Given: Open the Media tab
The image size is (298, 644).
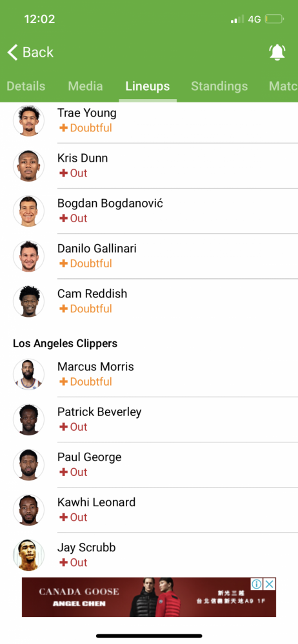Looking at the screenshot, I should pos(85,86).
